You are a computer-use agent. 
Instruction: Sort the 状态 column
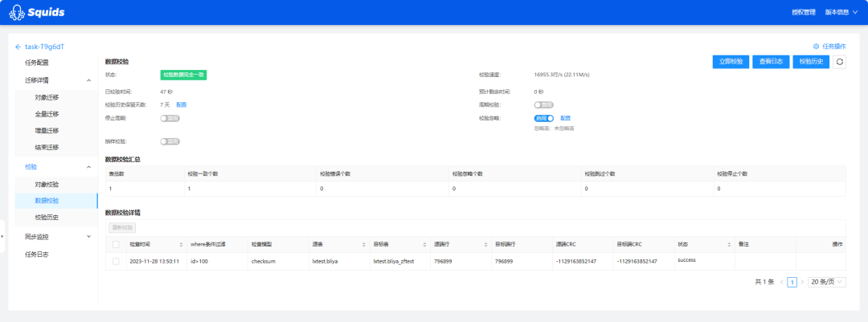pos(730,245)
